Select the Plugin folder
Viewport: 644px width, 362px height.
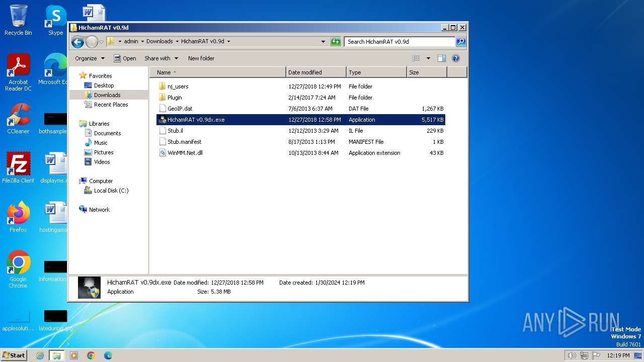pos(301,98)
